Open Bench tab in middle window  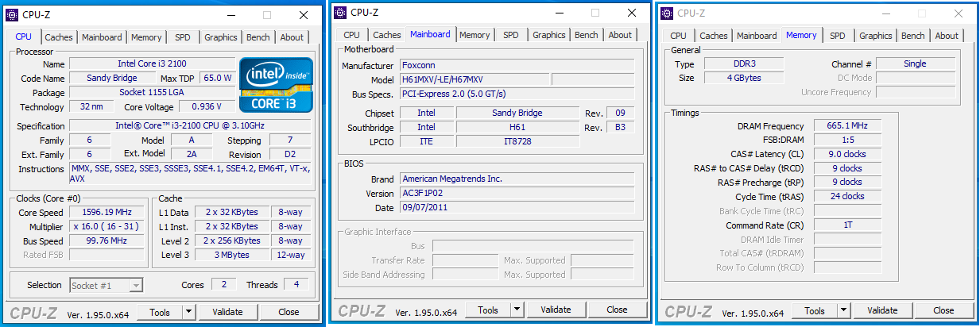pyautogui.click(x=587, y=35)
